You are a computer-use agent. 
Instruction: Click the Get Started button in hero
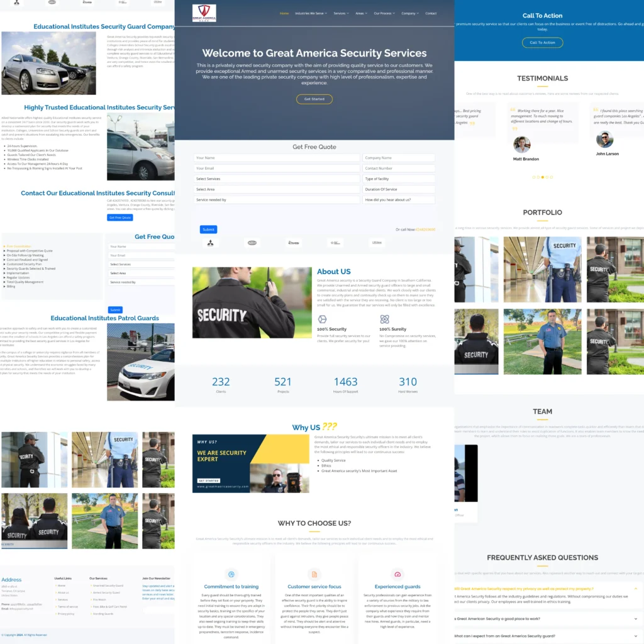(314, 99)
